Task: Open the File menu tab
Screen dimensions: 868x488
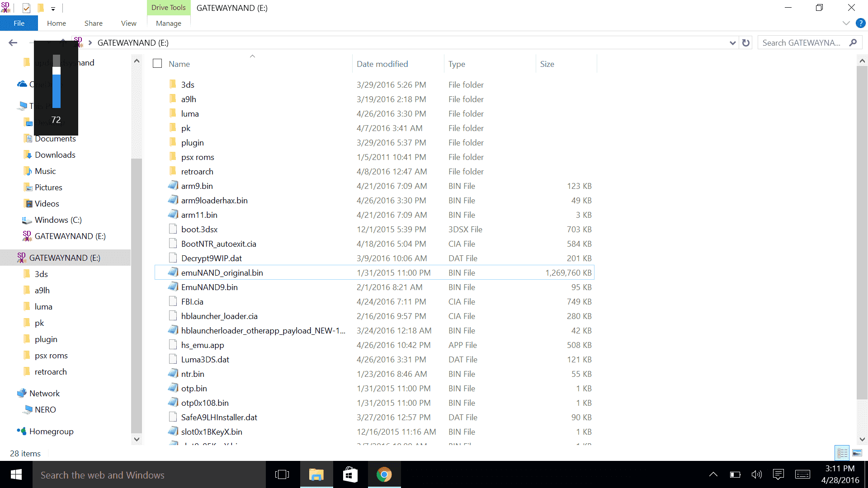Action: (x=19, y=23)
